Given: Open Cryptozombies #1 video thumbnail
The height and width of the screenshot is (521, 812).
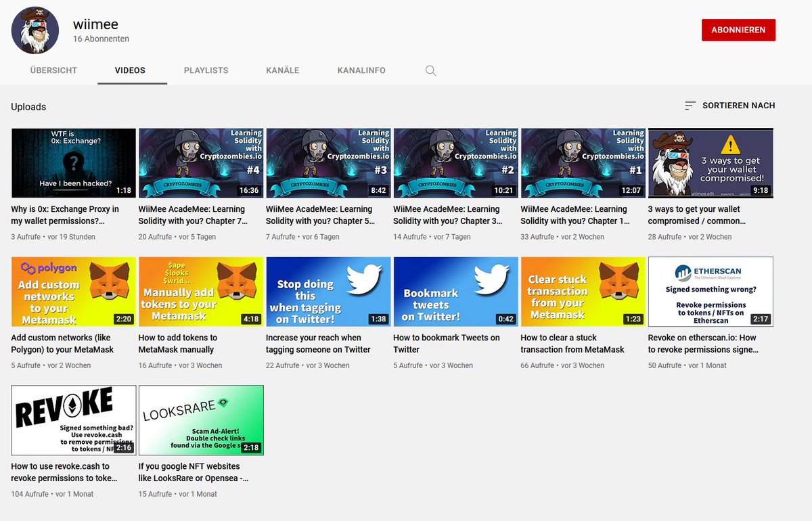Looking at the screenshot, I should click(x=583, y=163).
